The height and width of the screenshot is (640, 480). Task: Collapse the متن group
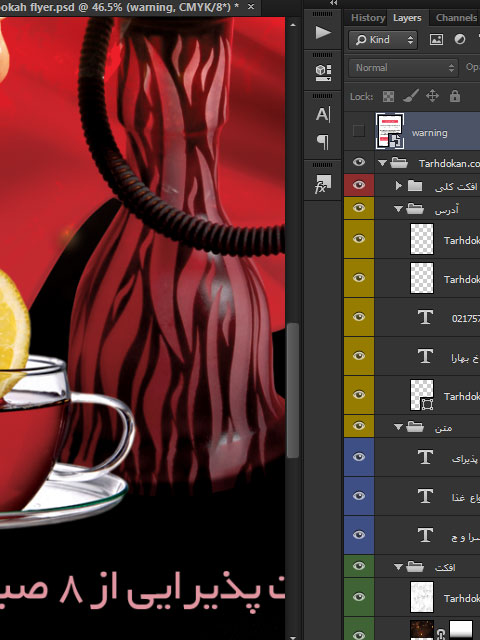pos(398,427)
